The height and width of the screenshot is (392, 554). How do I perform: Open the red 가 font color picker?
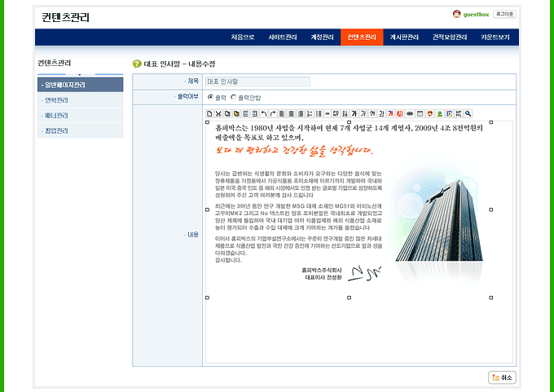tap(390, 113)
